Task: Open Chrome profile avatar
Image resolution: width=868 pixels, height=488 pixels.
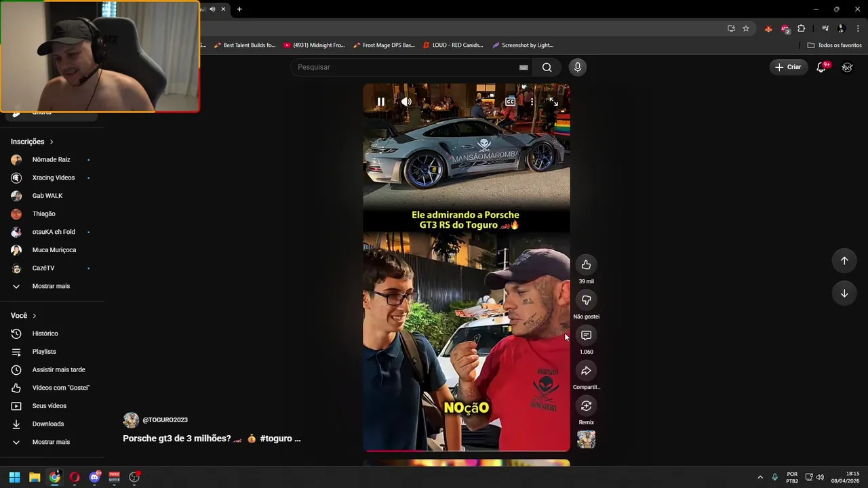Action: pos(842,28)
